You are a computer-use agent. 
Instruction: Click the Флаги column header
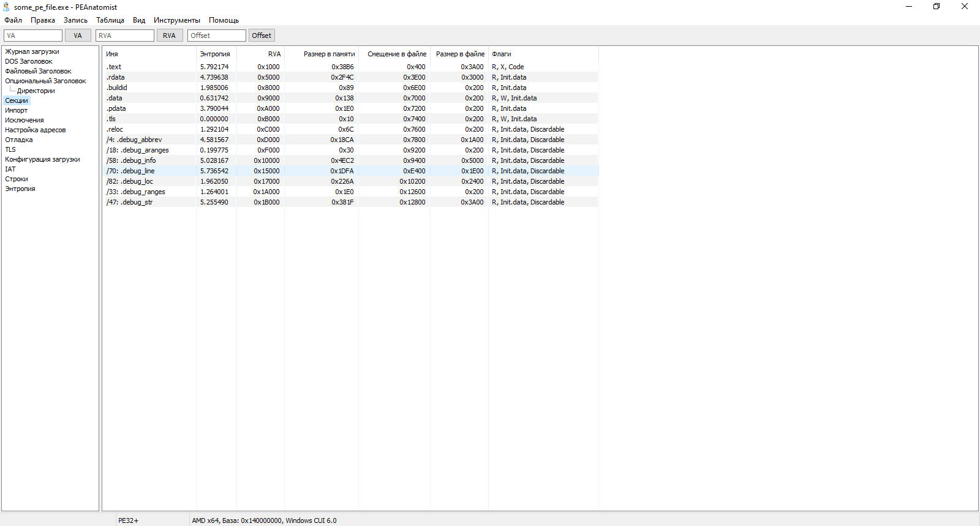[502, 54]
